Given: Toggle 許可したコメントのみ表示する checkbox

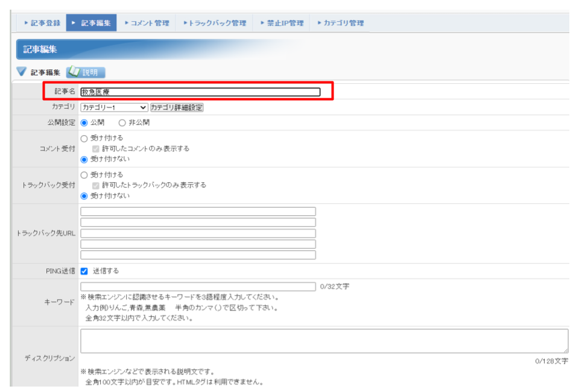Looking at the screenshot, I should click(x=96, y=149).
